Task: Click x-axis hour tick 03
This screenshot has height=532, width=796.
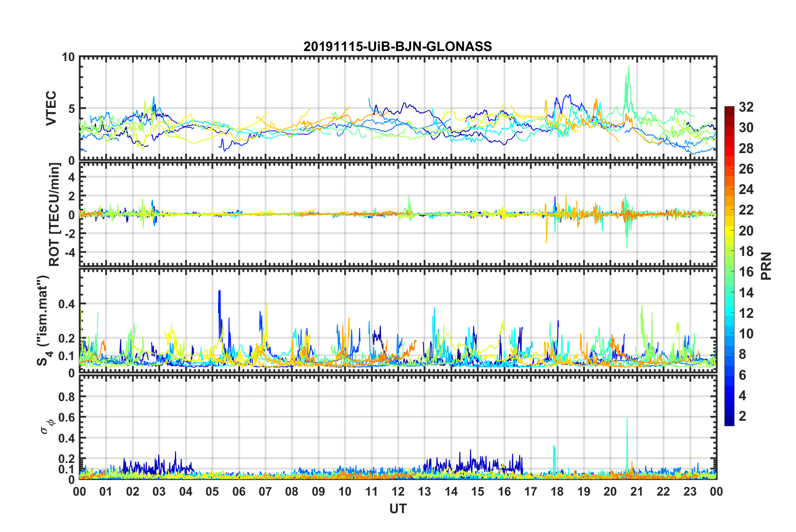Action: click(x=159, y=492)
